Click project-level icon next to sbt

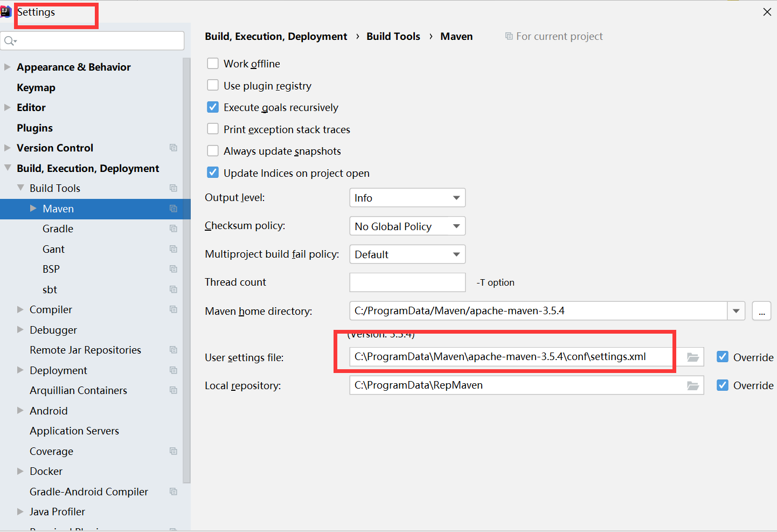click(x=174, y=289)
